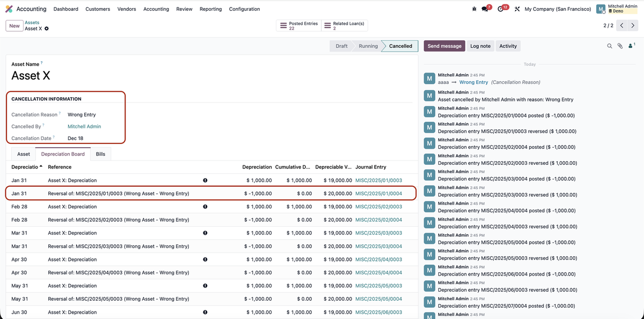Open the Mitchell Admin user menu
This screenshot has width=644, height=319.
coord(617,9)
